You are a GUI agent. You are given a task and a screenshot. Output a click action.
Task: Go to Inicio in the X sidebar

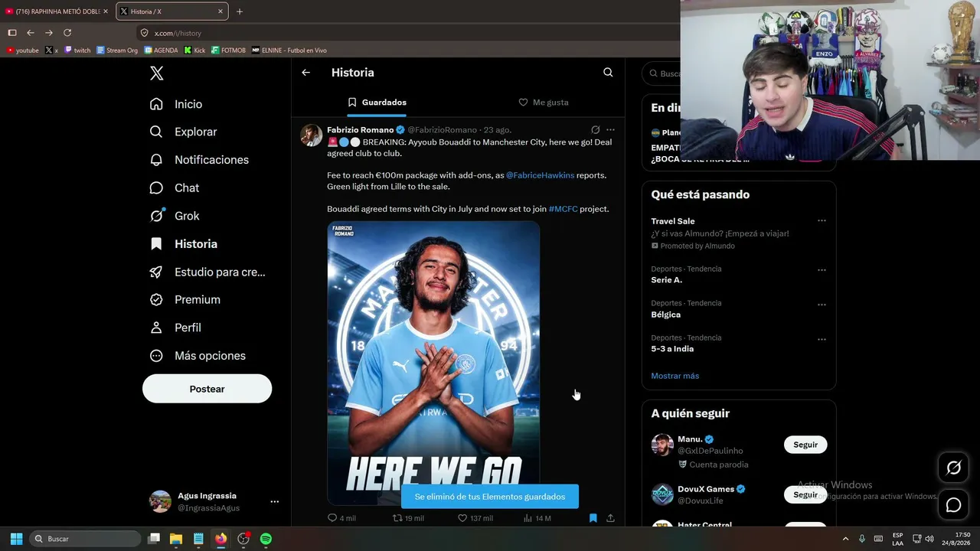176,104
